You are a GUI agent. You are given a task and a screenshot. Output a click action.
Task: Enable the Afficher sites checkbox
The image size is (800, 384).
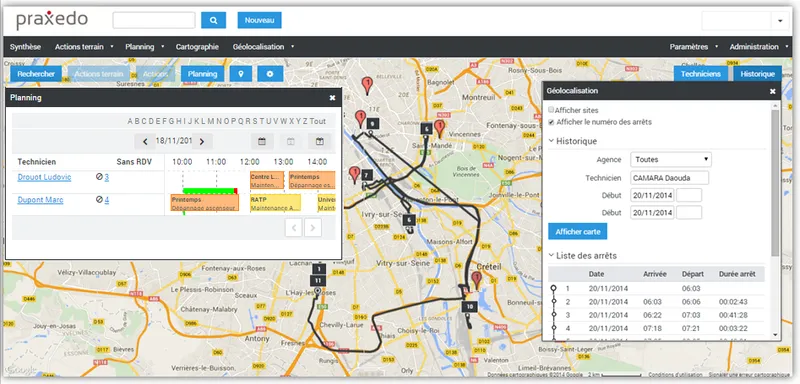[551, 110]
